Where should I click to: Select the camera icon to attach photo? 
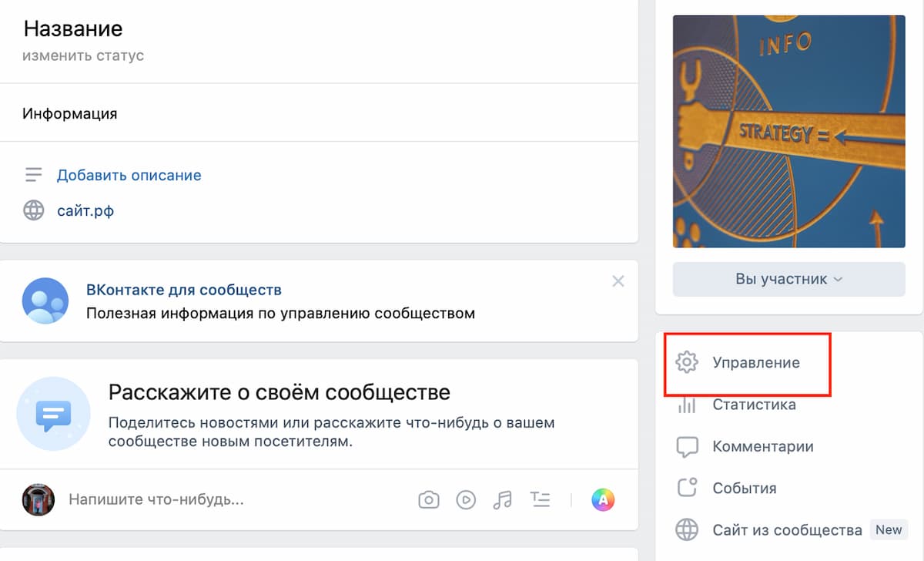pos(429,499)
